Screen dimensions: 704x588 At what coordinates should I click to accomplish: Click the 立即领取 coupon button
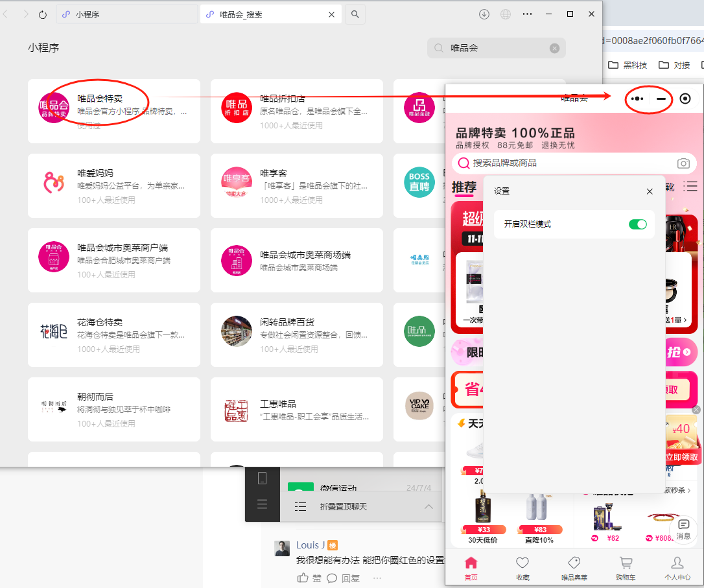[681, 457]
